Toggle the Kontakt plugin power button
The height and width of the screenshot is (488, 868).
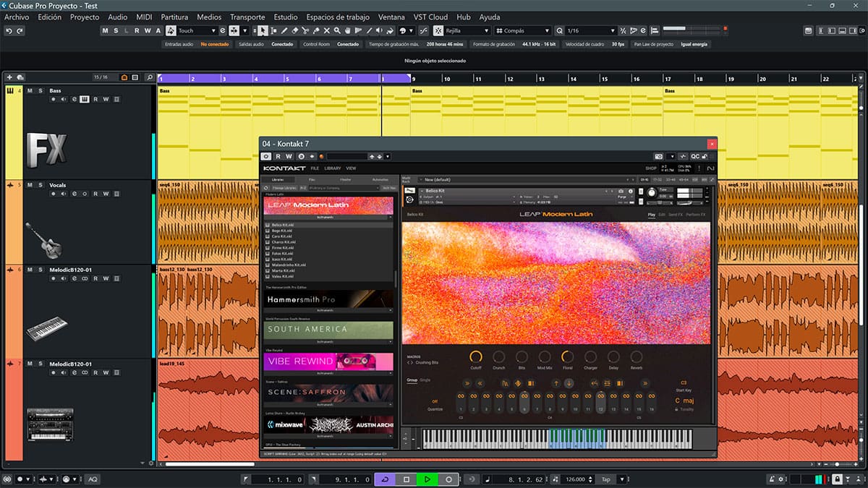pos(266,156)
